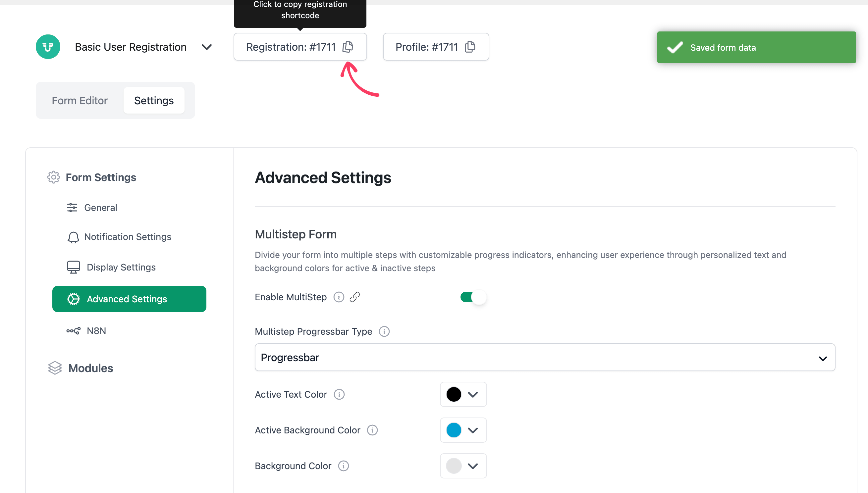The height and width of the screenshot is (493, 868).
Task: Dismiss the Saved form data notification
Action: click(x=756, y=47)
